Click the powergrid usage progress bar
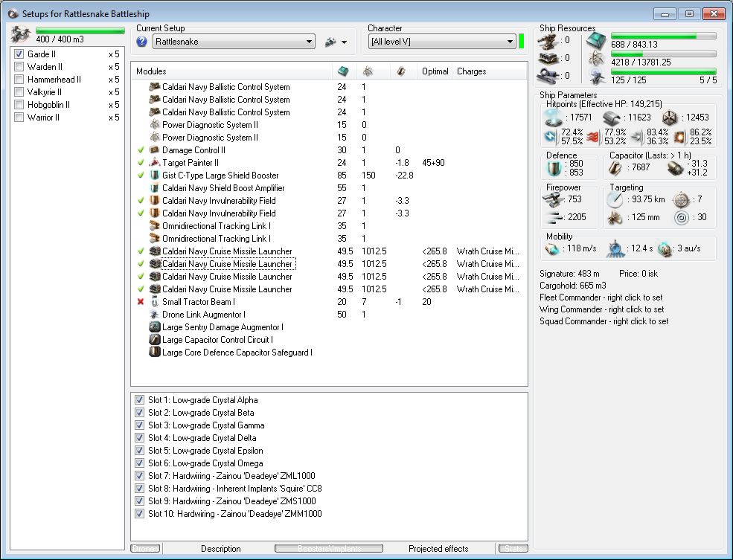This screenshot has height=560, width=733. 663,54
